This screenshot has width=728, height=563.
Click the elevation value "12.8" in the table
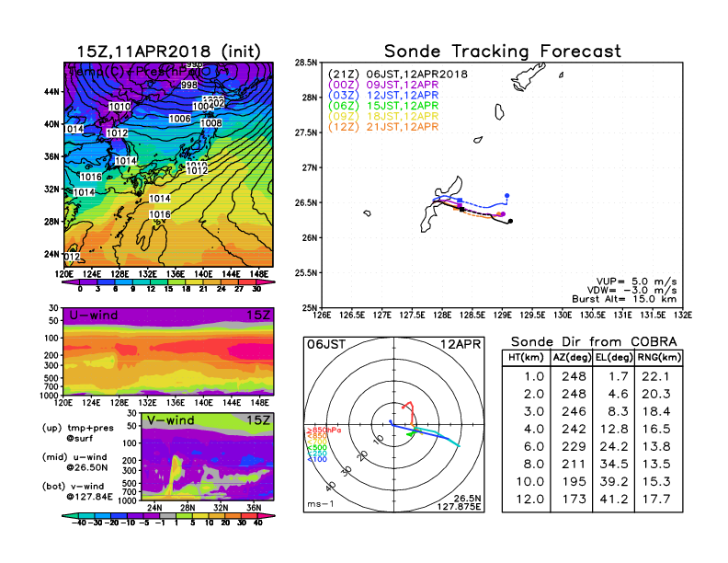613,430
